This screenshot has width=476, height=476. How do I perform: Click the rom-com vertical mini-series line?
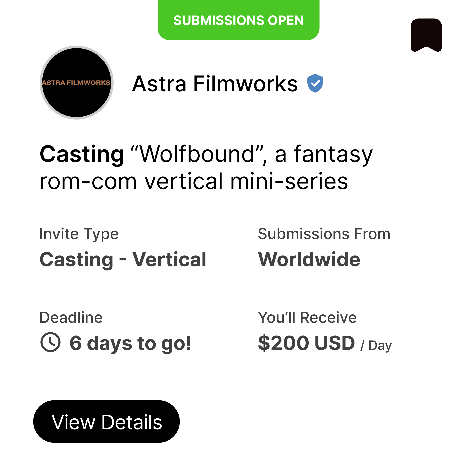(x=194, y=181)
